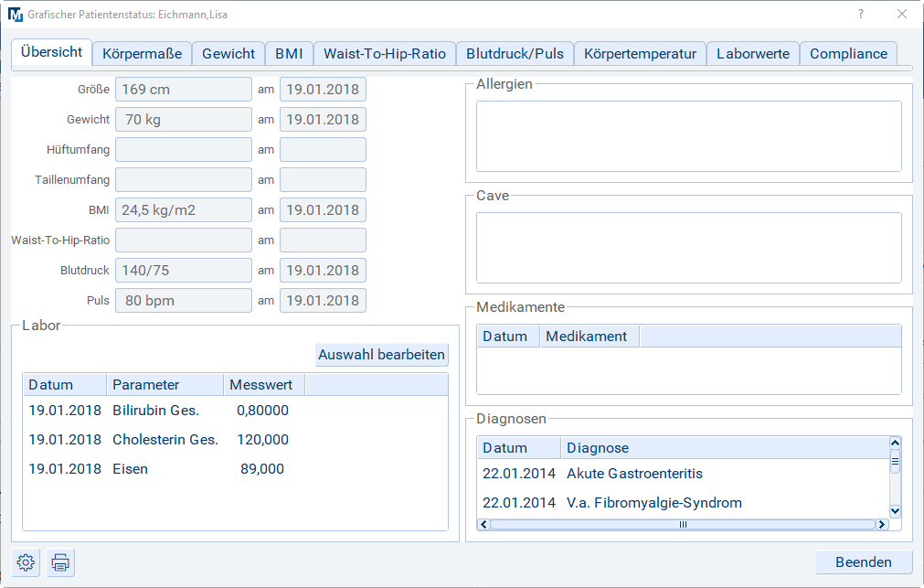The height and width of the screenshot is (588, 924).
Task: Go to the Waist-To-Hip-Ratio tab
Action: click(x=385, y=54)
